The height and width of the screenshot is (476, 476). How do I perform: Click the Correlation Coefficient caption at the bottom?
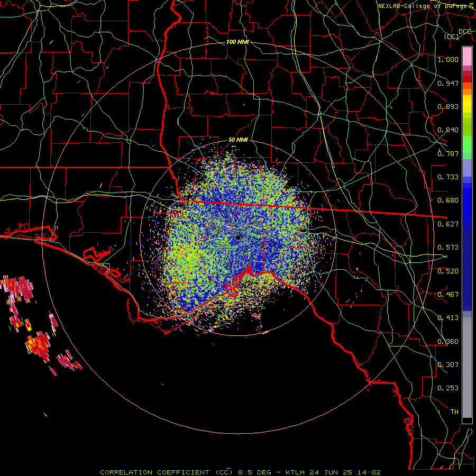[240, 472]
